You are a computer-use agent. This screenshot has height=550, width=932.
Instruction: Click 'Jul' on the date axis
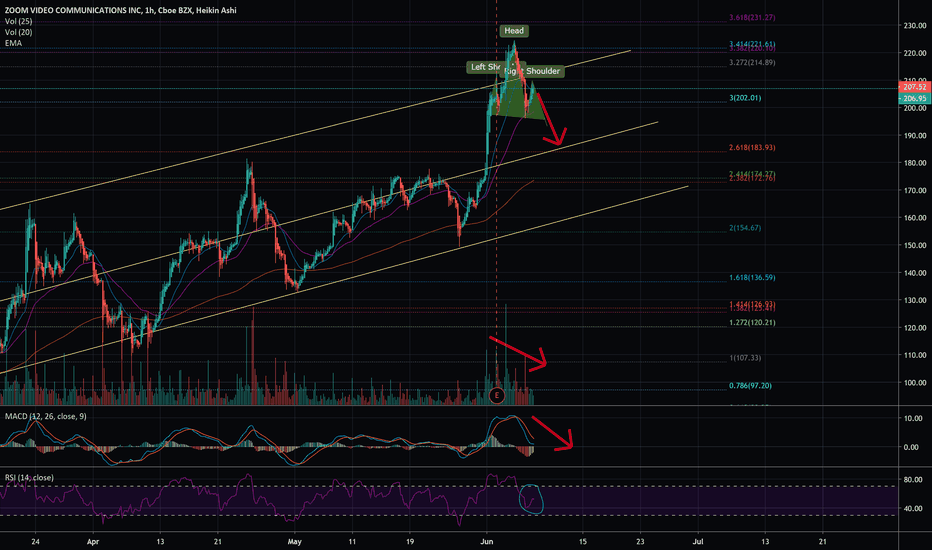(698, 542)
